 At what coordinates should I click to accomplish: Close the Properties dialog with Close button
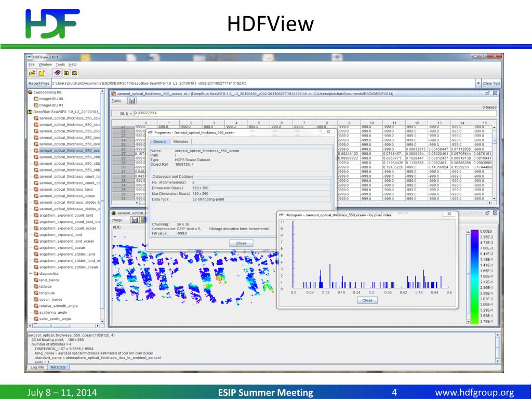click(241, 243)
